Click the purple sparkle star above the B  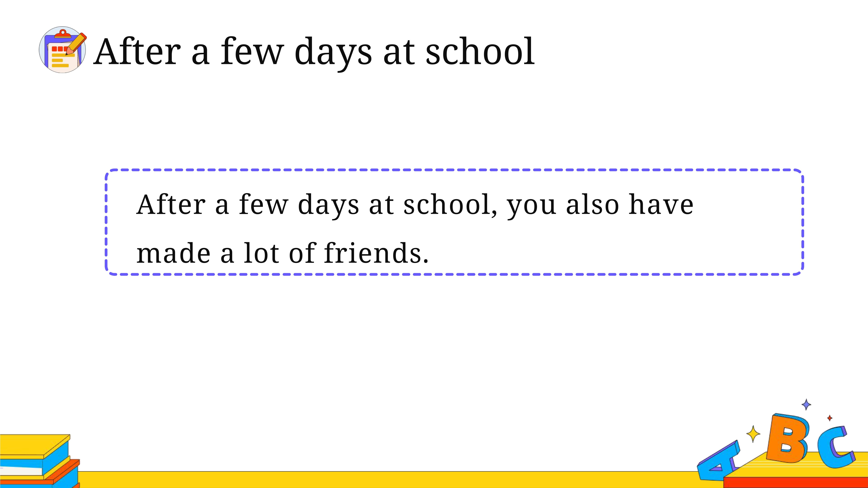coord(806,404)
